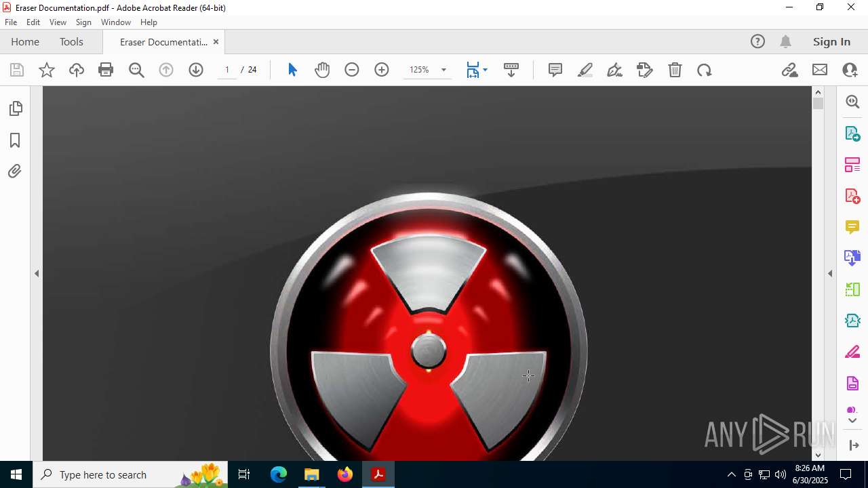The height and width of the screenshot is (488, 868).
Task: Select the Eraser Documentation tab
Action: [163, 42]
